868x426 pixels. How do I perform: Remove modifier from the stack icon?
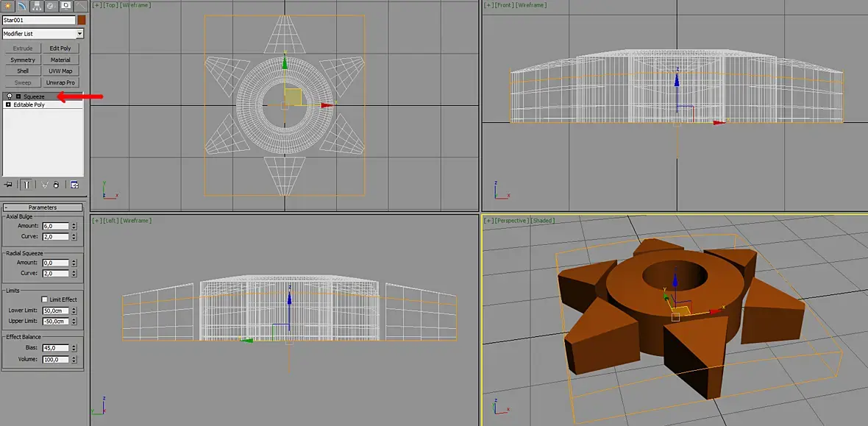(x=57, y=185)
